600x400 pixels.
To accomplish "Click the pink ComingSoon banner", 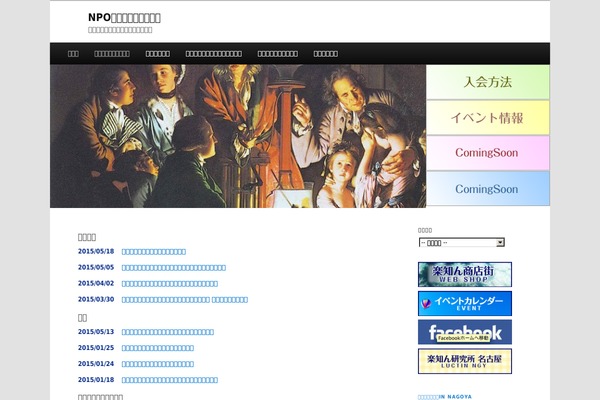I will click(488, 153).
